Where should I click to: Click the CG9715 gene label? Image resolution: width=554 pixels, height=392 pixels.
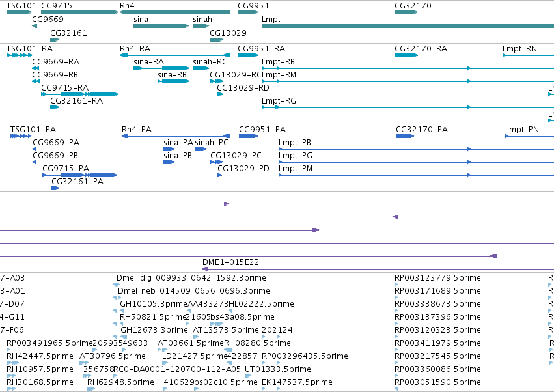[57, 6]
